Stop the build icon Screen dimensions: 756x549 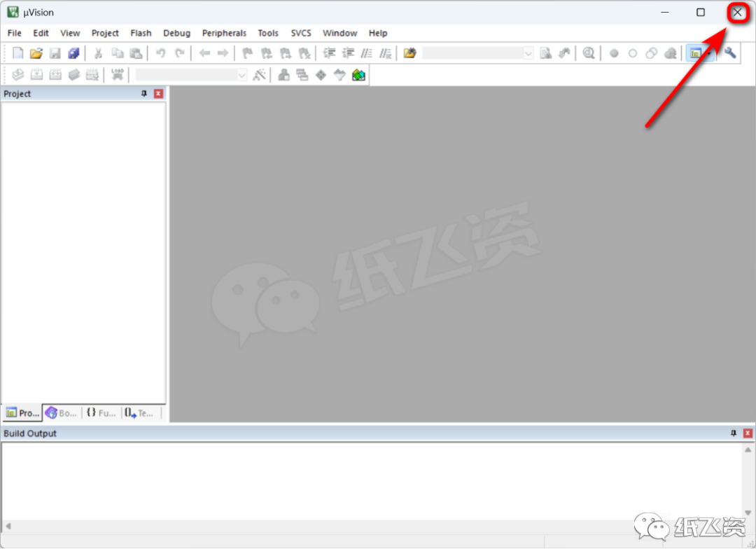click(x=92, y=75)
